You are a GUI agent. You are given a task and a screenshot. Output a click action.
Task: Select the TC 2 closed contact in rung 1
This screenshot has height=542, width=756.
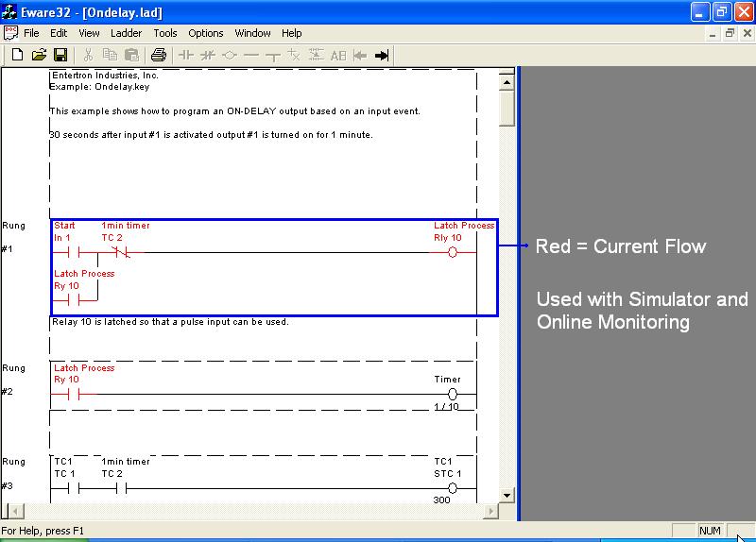[121, 252]
